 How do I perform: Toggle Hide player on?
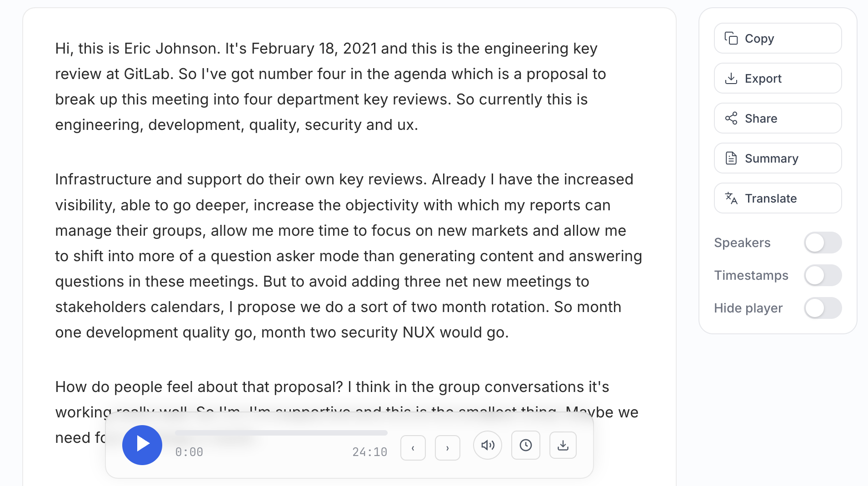tap(823, 308)
